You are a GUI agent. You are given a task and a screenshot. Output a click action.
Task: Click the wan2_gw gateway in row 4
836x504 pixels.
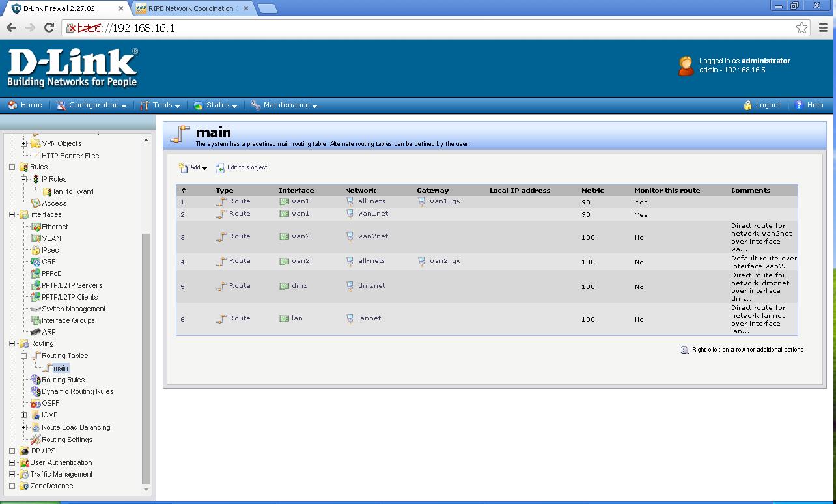(x=445, y=261)
